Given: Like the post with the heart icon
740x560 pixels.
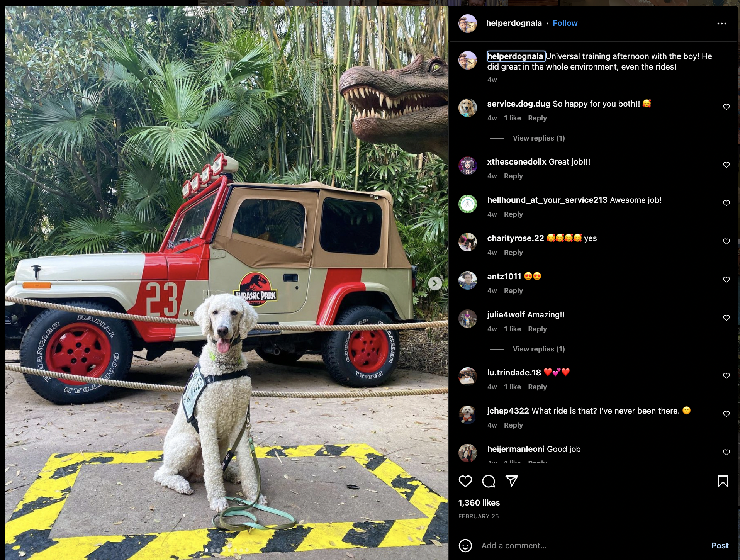Looking at the screenshot, I should [x=465, y=481].
